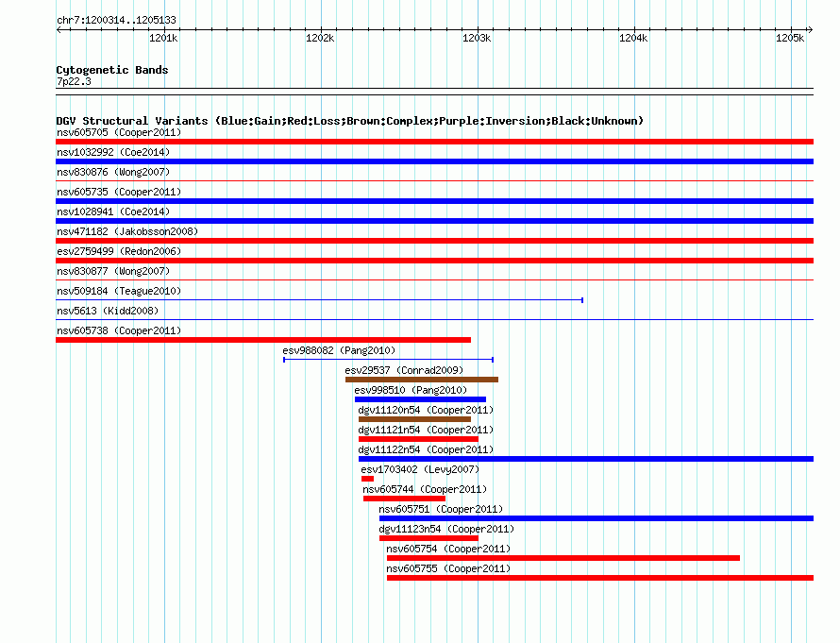840x643 pixels.
Task: Select the red bar of nsv471182
Action: point(434,241)
